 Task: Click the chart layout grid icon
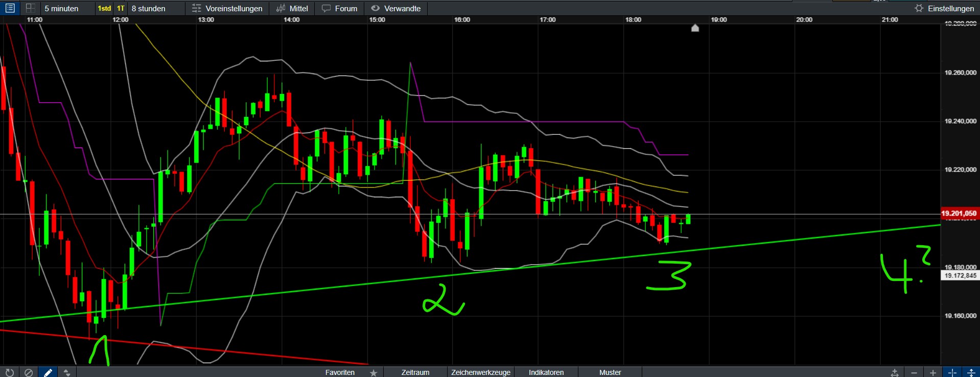pyautogui.click(x=30, y=8)
